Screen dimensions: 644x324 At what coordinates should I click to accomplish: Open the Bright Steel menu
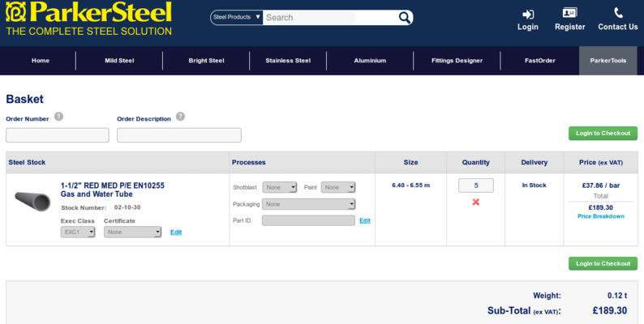click(206, 60)
